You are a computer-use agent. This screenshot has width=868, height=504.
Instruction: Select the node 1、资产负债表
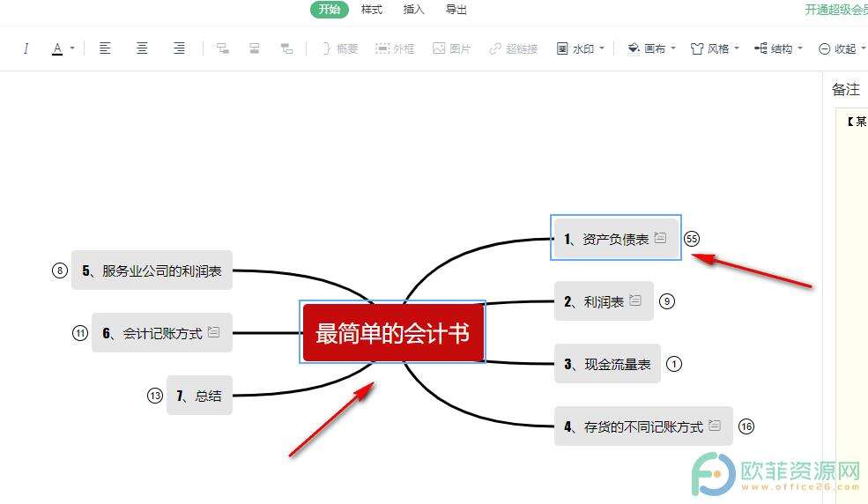(x=616, y=239)
